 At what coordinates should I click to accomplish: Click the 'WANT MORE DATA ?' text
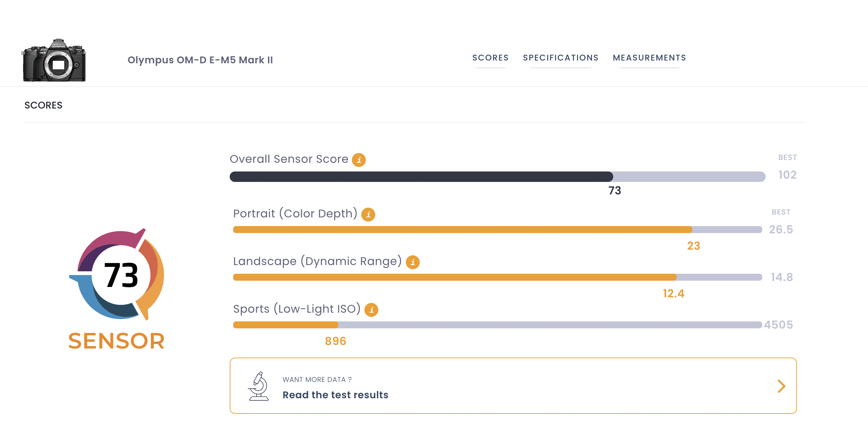point(317,379)
